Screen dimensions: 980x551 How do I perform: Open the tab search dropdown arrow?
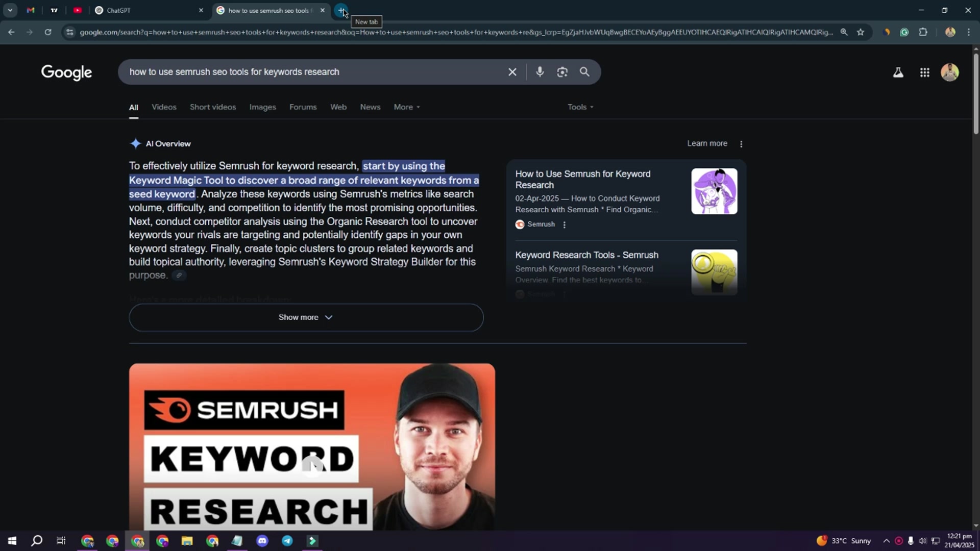tap(10, 10)
